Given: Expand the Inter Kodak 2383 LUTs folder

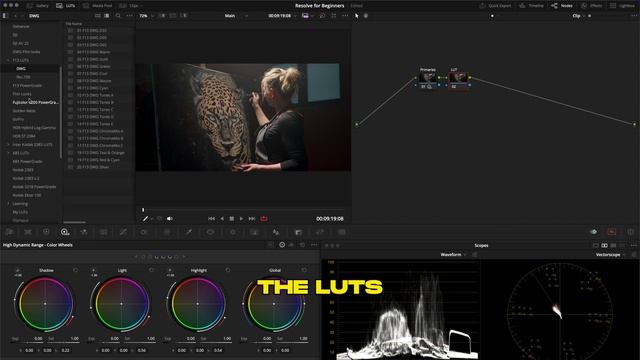Looking at the screenshot, I should [x=8, y=144].
